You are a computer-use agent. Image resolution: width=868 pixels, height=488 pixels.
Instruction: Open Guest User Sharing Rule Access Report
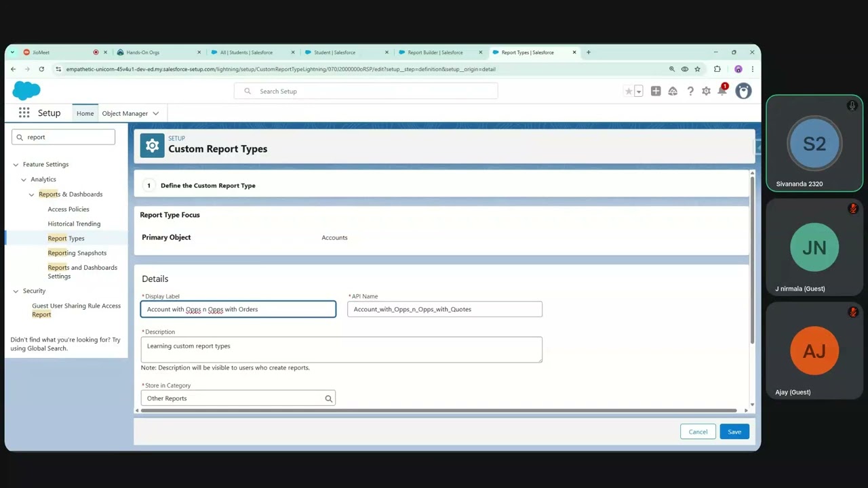click(76, 310)
